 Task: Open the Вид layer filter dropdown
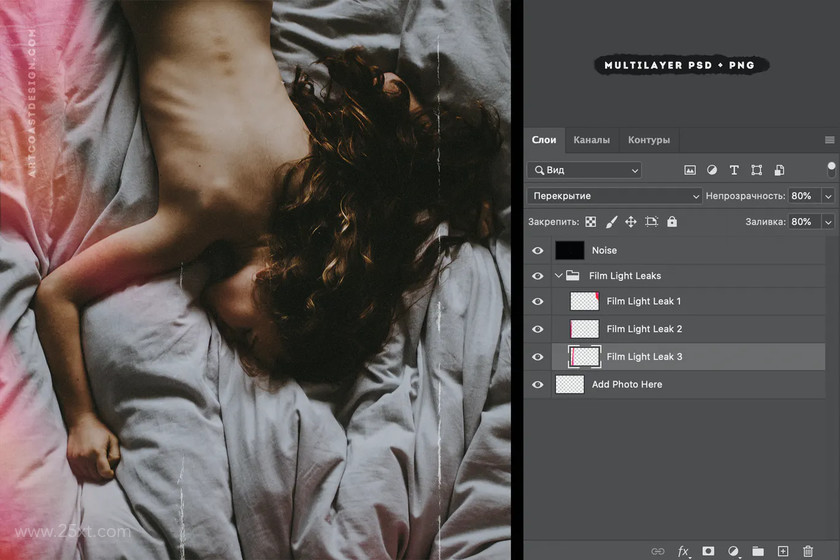tap(584, 170)
